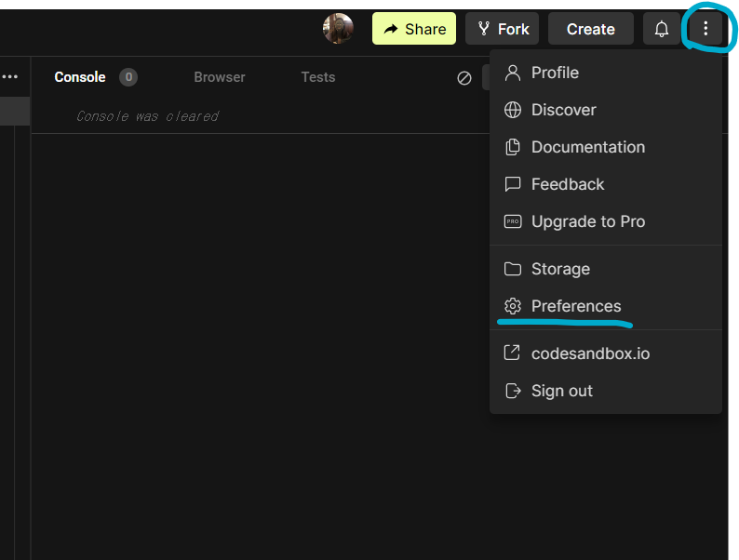The image size is (739, 560).
Task: Sign out of the account
Action: (x=561, y=391)
